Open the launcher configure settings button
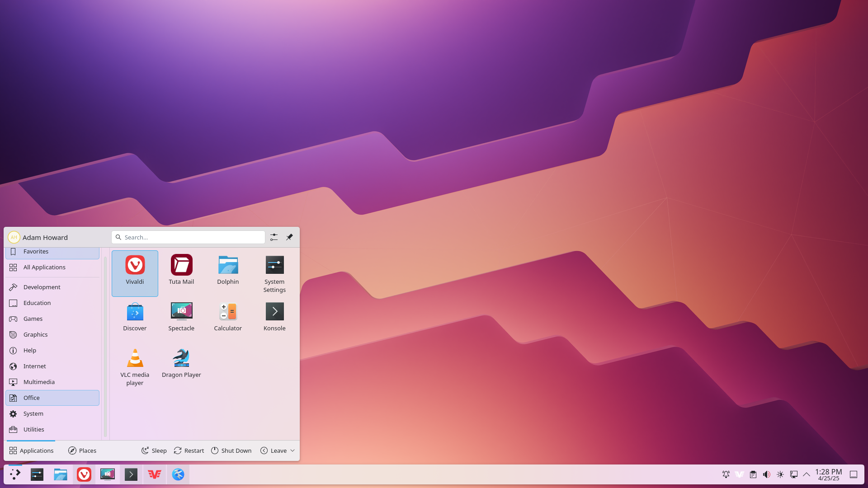 [274, 237]
